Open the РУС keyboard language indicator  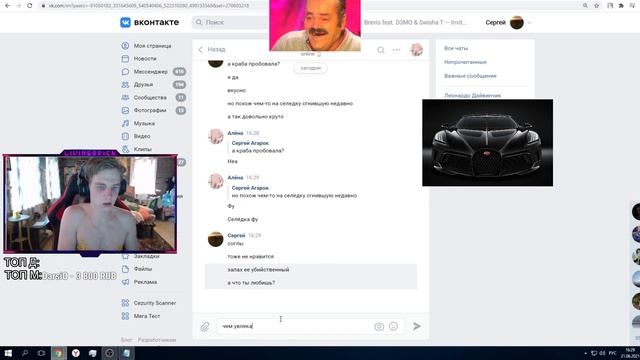pyautogui.click(x=612, y=353)
